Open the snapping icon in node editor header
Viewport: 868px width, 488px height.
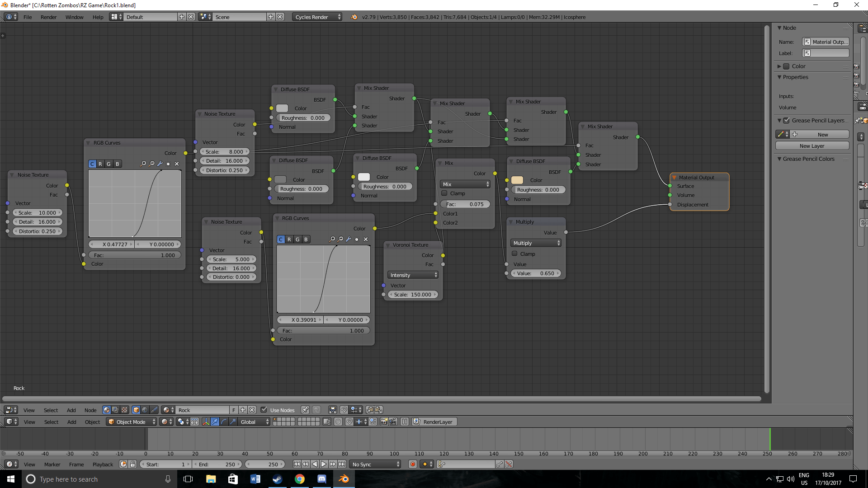coord(344,410)
